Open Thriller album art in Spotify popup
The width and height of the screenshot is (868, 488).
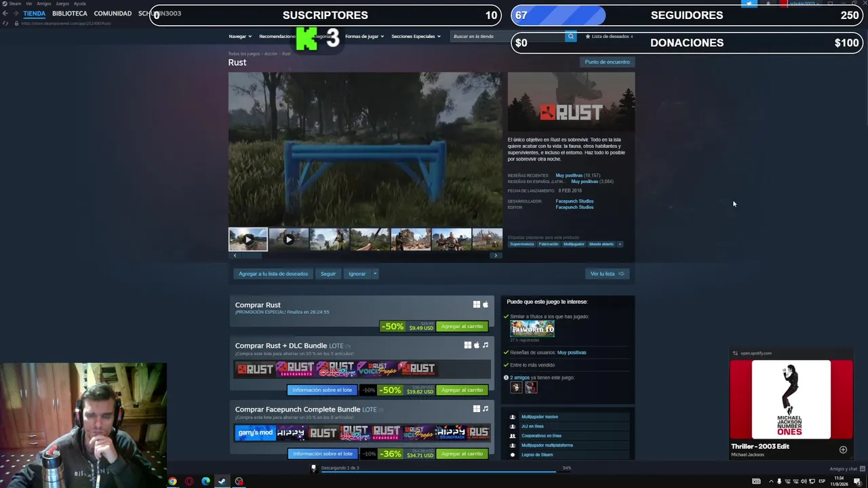(x=790, y=400)
